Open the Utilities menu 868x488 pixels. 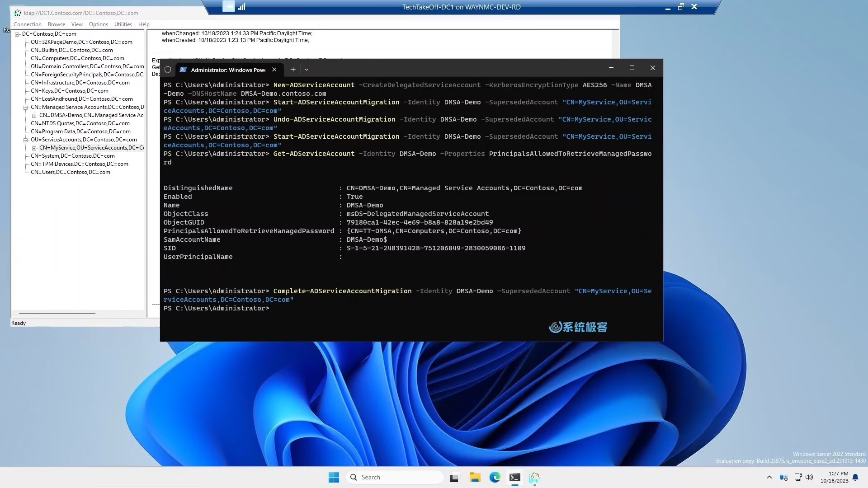(123, 24)
